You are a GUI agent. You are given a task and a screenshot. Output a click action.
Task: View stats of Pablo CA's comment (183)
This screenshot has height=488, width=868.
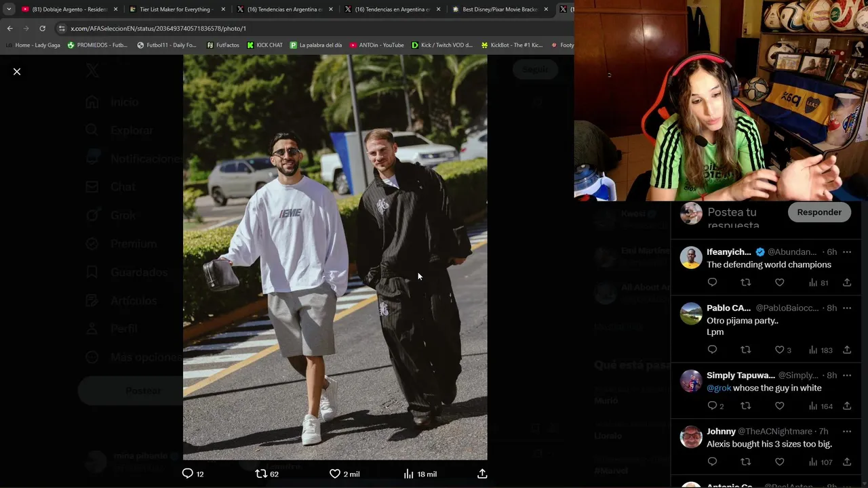pos(821,350)
